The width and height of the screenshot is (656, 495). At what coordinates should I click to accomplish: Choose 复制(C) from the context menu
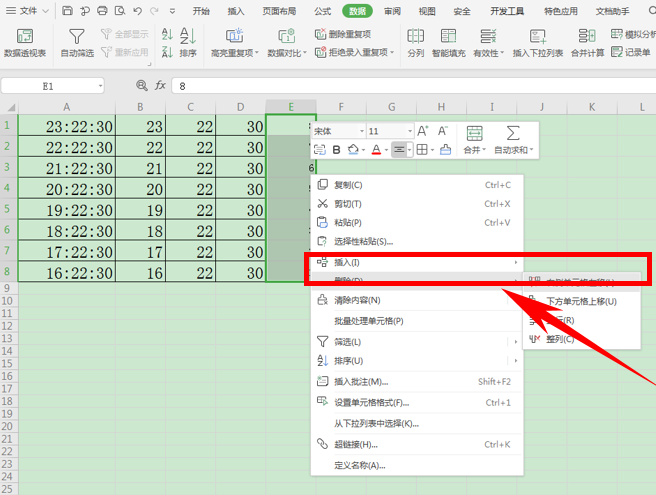pyautogui.click(x=349, y=185)
